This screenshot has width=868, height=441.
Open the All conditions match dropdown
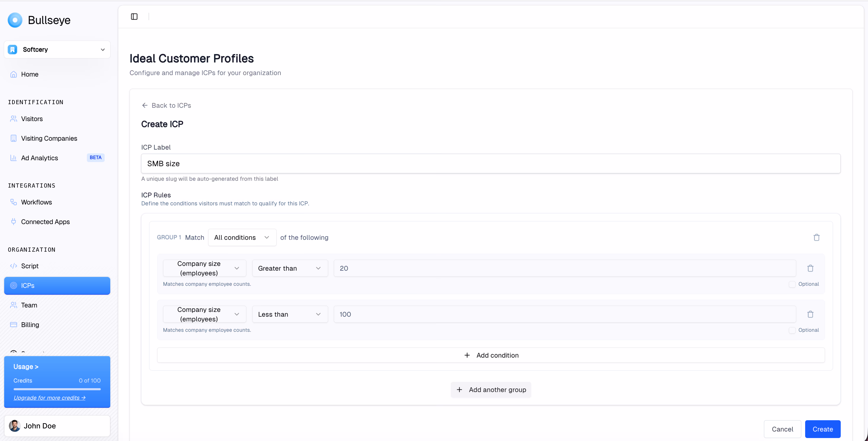[x=242, y=238]
